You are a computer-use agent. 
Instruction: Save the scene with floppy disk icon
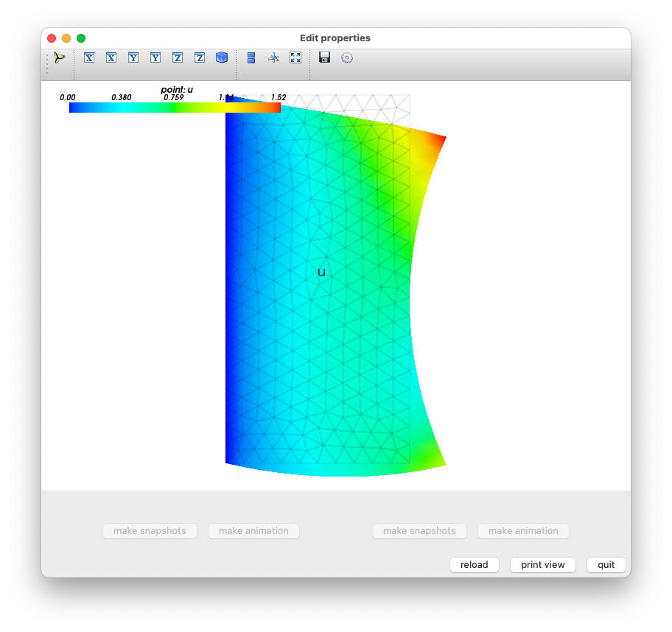[324, 57]
